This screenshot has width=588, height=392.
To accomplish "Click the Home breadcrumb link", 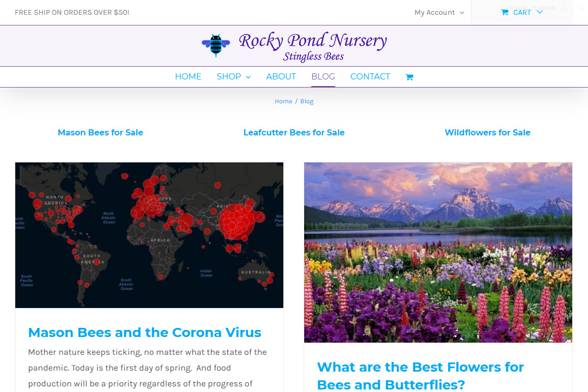I will (283, 101).
